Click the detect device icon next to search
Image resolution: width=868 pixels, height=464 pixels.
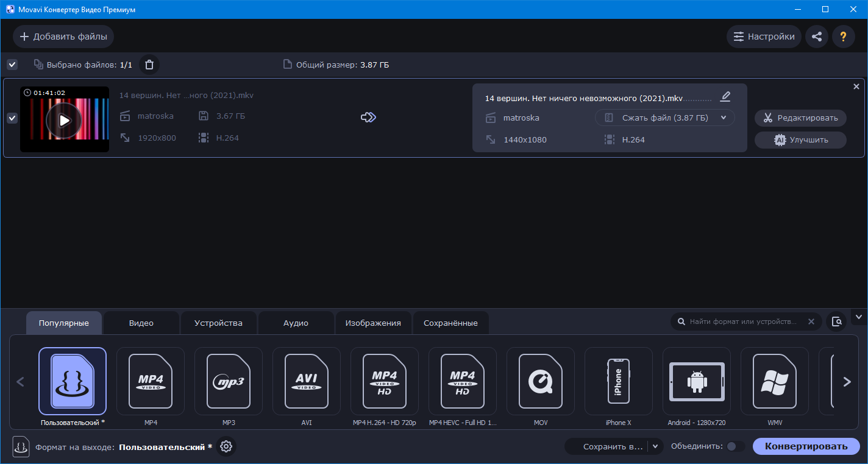(837, 322)
